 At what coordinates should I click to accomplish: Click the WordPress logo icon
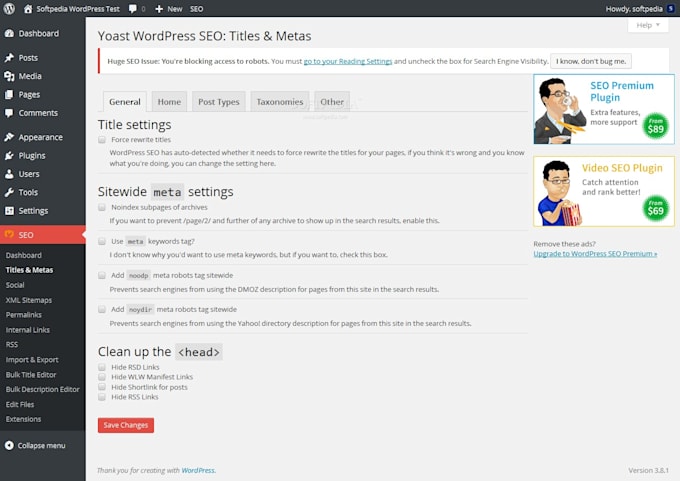9,9
